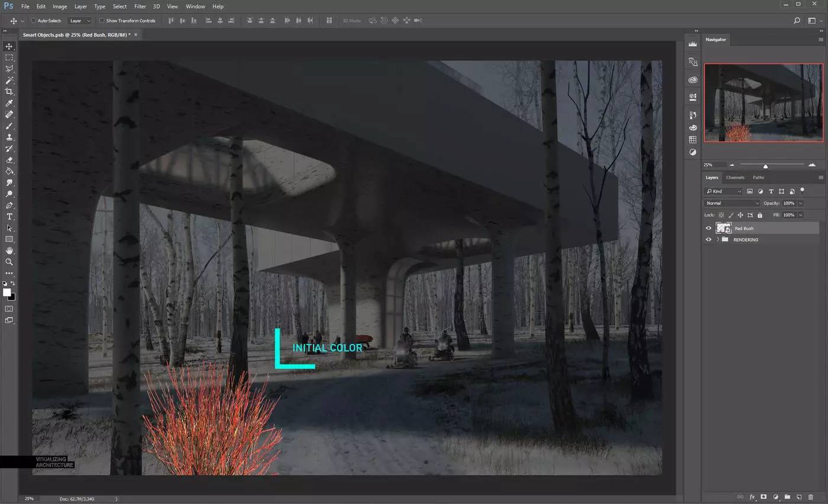Select the Crop tool

point(9,92)
